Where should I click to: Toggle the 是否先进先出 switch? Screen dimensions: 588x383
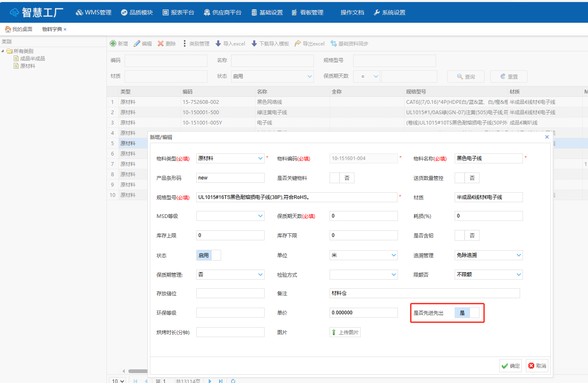point(467,313)
